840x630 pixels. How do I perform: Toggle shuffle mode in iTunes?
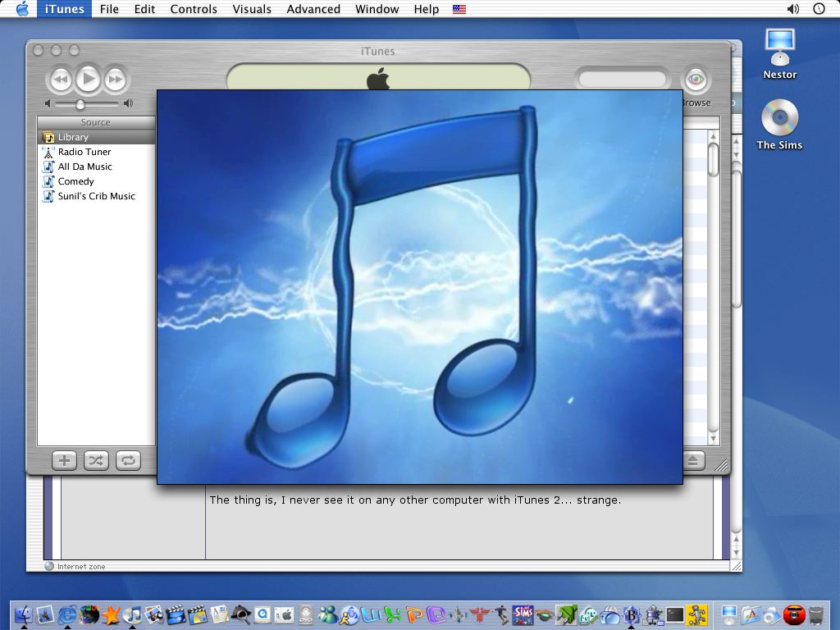(x=97, y=461)
